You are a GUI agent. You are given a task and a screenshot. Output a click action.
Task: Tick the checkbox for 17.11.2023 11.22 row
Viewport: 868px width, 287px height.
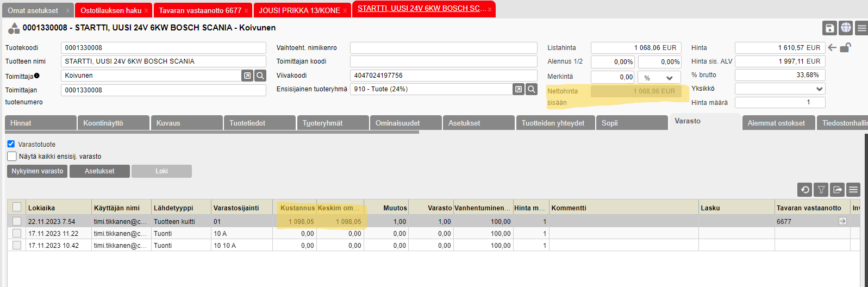(x=17, y=233)
